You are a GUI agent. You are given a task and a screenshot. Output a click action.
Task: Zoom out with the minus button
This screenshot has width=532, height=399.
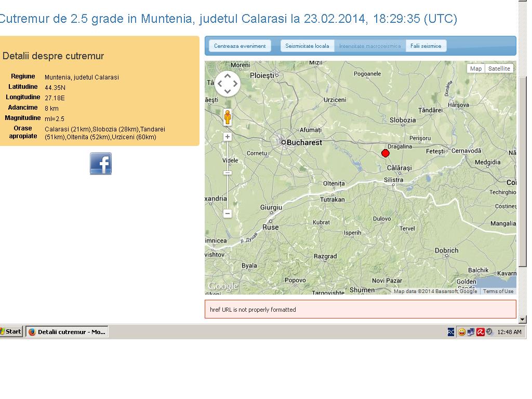[228, 214]
